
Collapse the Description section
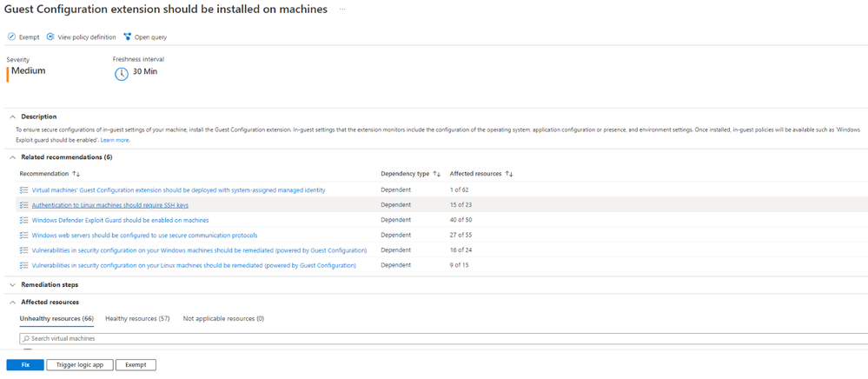click(x=13, y=116)
